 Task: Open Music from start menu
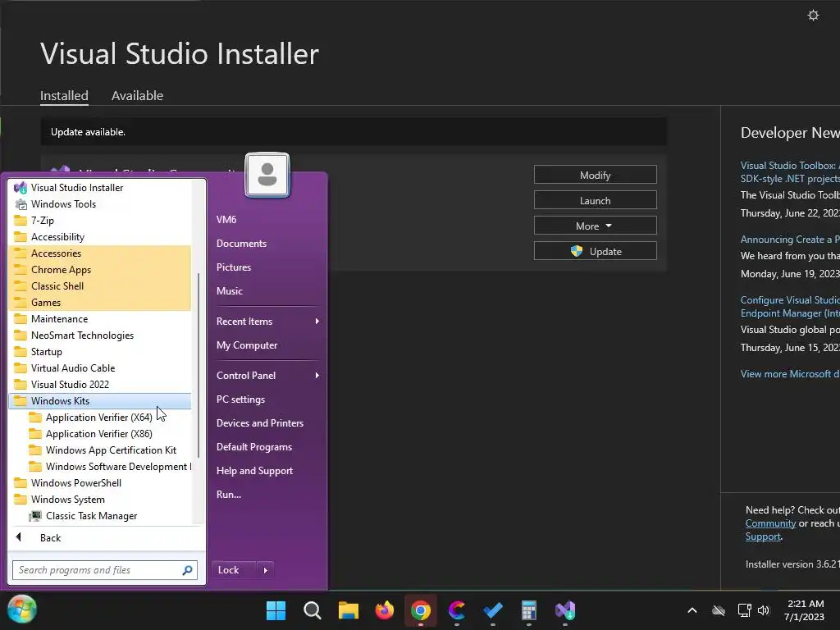230,291
